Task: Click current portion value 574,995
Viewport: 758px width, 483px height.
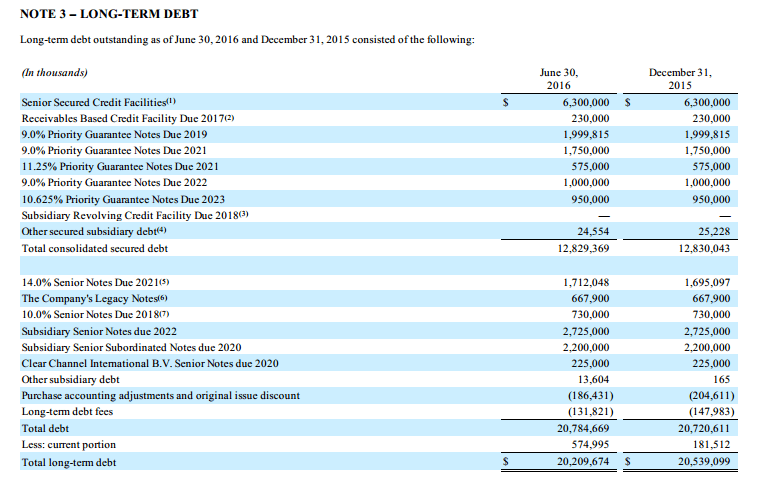Action: point(590,444)
